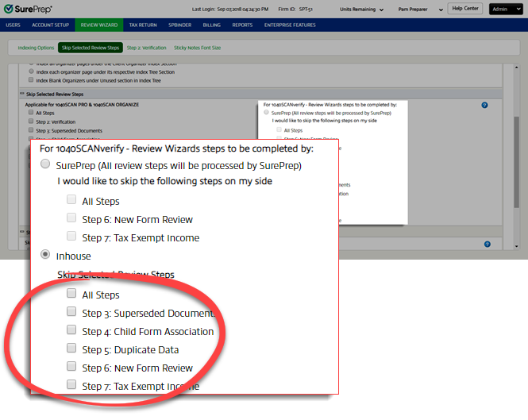Image resolution: width=528 pixels, height=420 pixels.
Task: Open the ENTERPRISE FEATURES menu
Action: 290,25
